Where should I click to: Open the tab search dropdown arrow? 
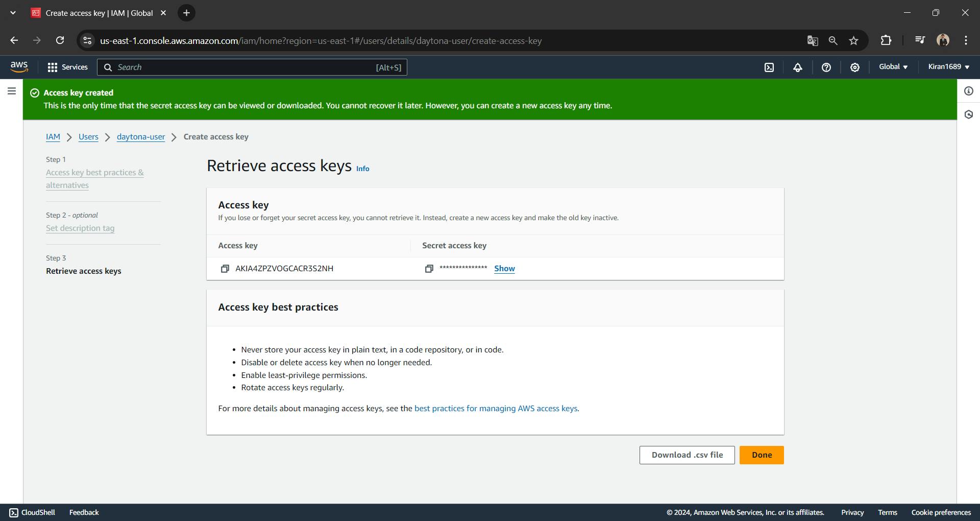pos(13,13)
